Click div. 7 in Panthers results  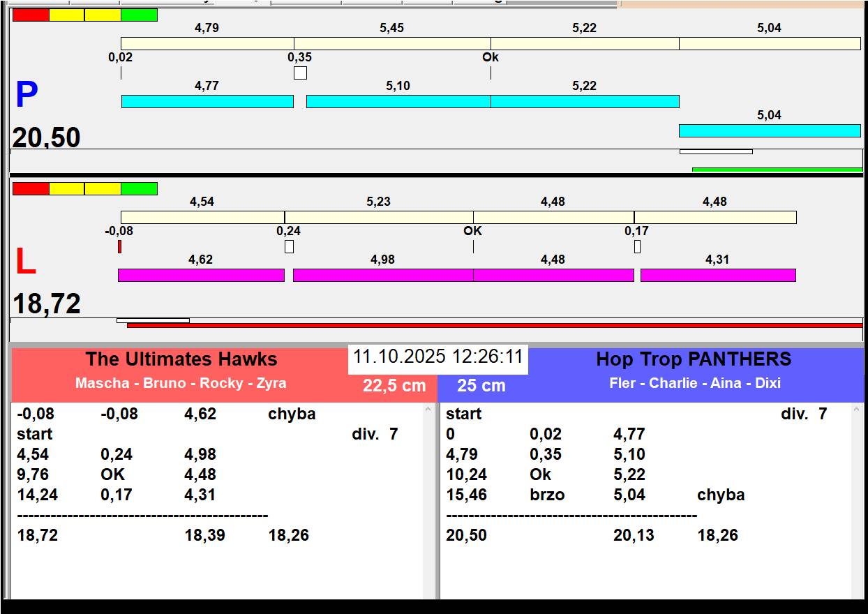tap(804, 414)
